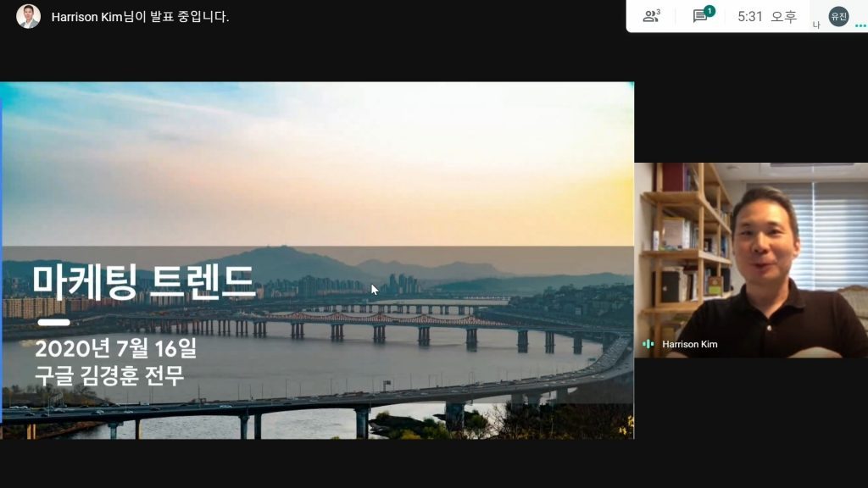Click the three-dot audio indicator beside 유진
The width and height of the screenshot is (868, 488).
pos(860,25)
